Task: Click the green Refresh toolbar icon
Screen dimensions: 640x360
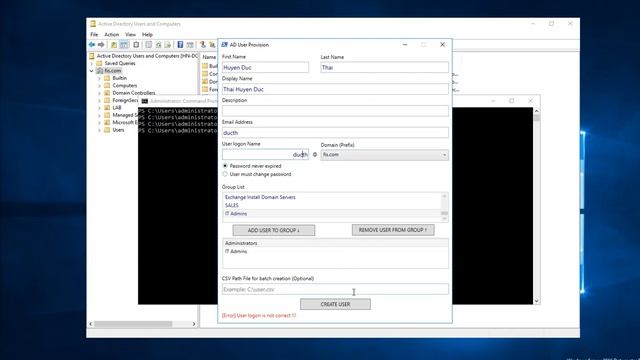Action: point(158,44)
